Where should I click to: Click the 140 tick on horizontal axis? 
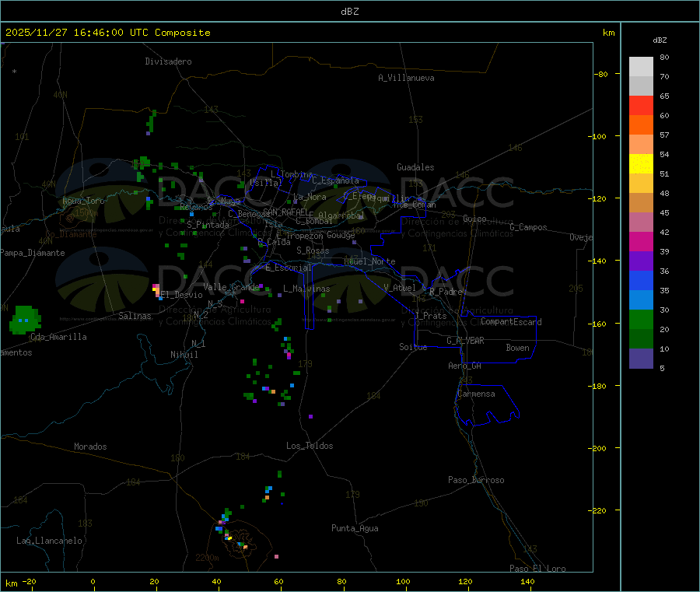pos(527,581)
